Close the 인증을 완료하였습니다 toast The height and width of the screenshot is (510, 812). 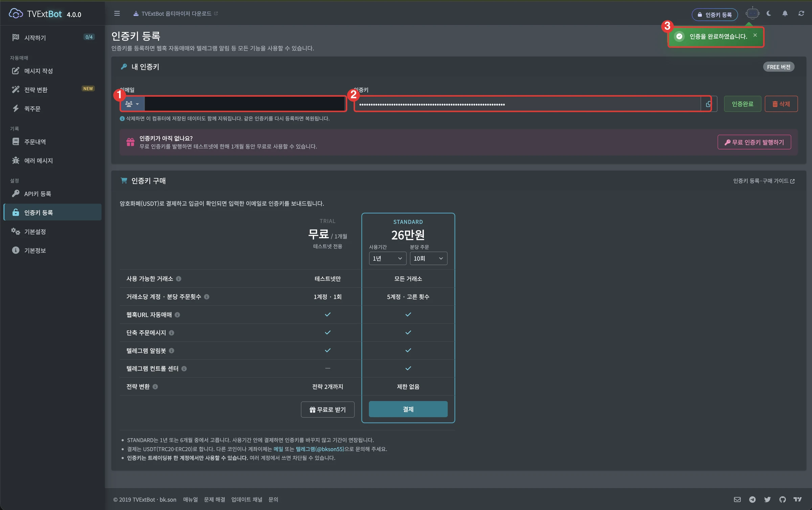[x=755, y=35]
